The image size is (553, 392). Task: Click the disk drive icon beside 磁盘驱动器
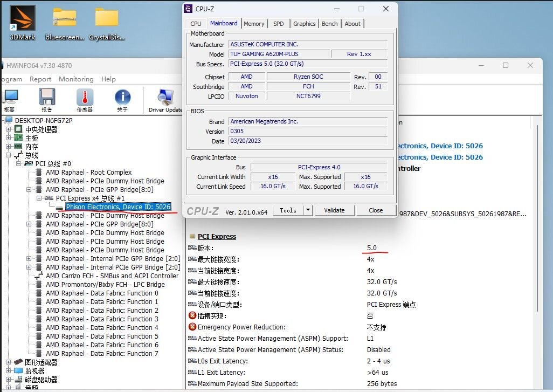pos(19,379)
